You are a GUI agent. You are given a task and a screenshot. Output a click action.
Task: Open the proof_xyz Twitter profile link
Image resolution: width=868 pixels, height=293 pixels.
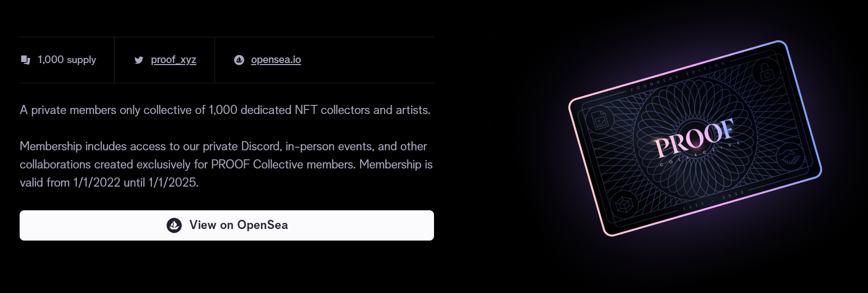click(x=174, y=60)
